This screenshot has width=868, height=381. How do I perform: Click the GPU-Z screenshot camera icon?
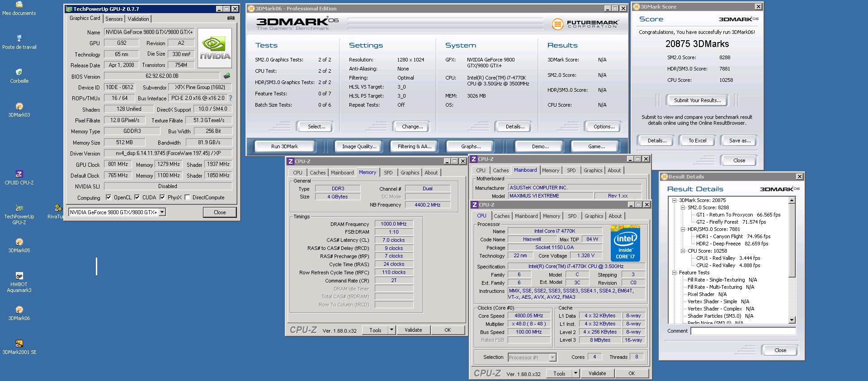pos(231,18)
